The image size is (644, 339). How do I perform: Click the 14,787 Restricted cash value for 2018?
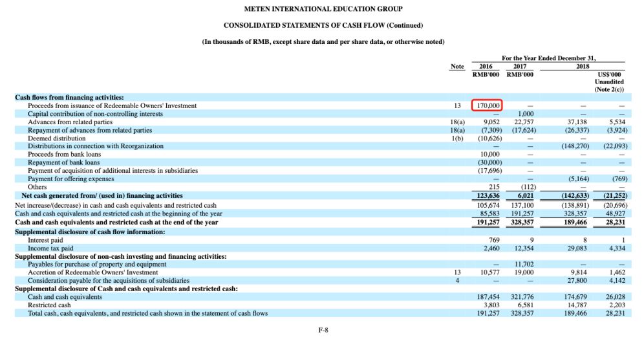pyautogui.click(x=577, y=305)
